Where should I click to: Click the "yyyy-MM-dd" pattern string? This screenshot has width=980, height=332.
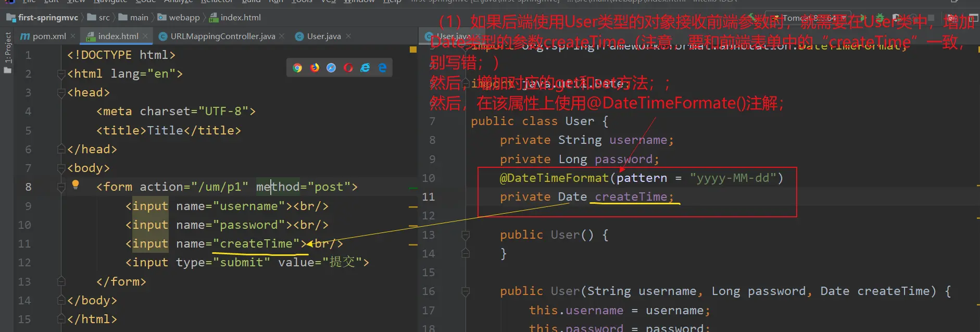pyautogui.click(x=733, y=178)
